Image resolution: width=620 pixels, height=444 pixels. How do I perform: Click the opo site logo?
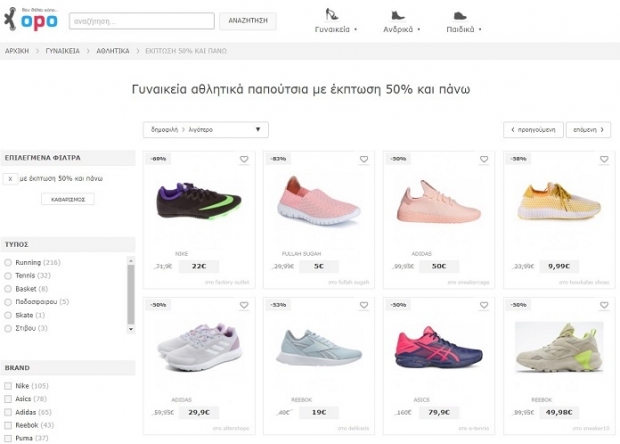31,19
